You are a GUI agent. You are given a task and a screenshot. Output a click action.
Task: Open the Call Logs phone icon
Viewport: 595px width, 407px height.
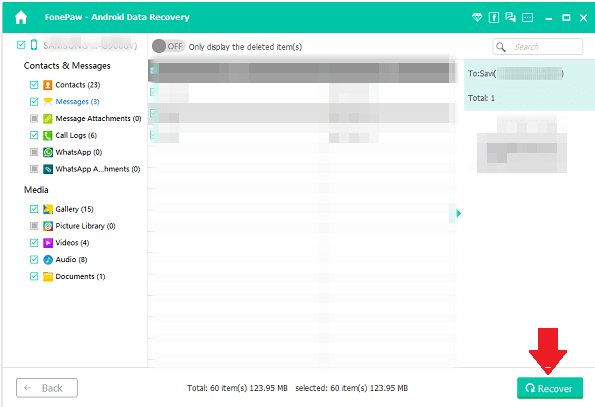pyautogui.click(x=48, y=135)
